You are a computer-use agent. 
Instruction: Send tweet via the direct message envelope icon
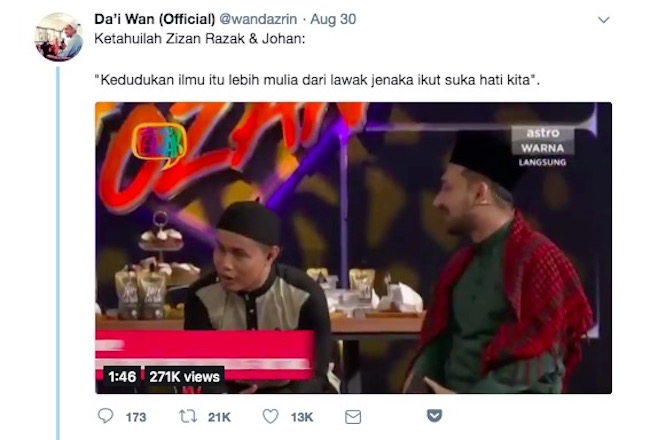[353, 417]
